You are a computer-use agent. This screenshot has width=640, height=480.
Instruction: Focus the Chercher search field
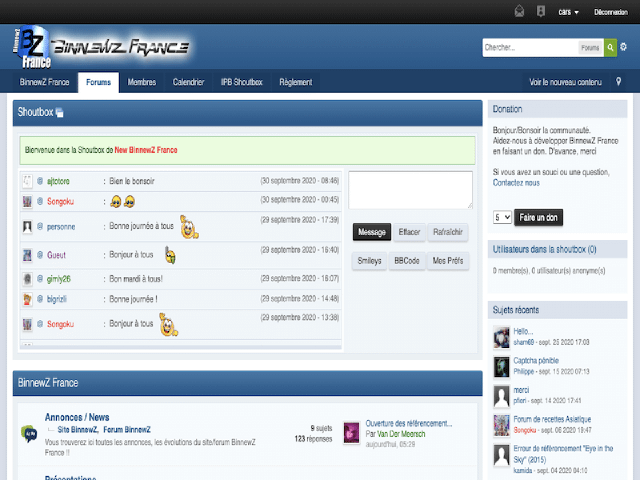pos(530,48)
